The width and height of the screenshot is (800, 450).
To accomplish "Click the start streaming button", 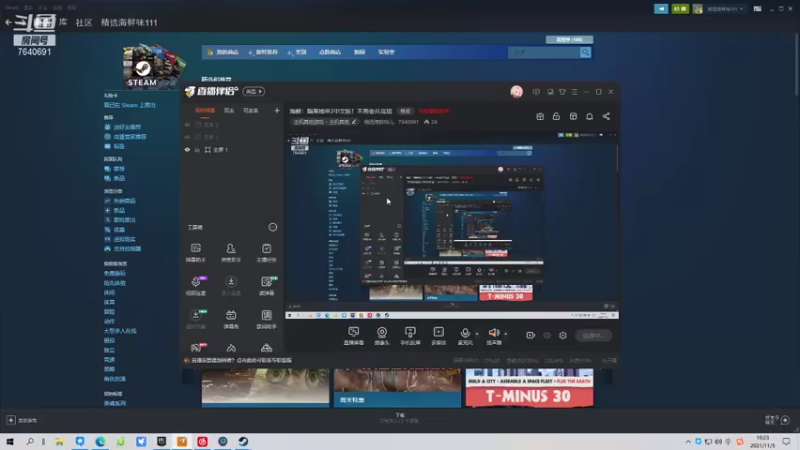I will coord(593,335).
